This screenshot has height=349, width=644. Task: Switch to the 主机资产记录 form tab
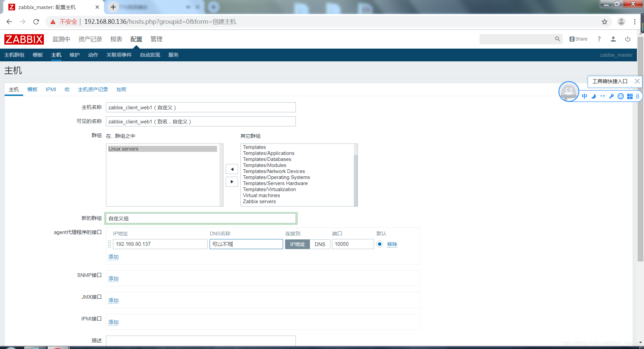coord(93,90)
